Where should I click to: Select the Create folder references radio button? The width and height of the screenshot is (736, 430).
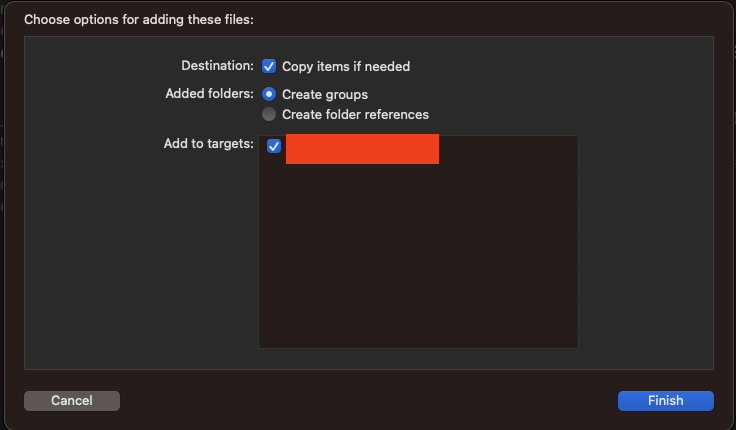point(269,114)
